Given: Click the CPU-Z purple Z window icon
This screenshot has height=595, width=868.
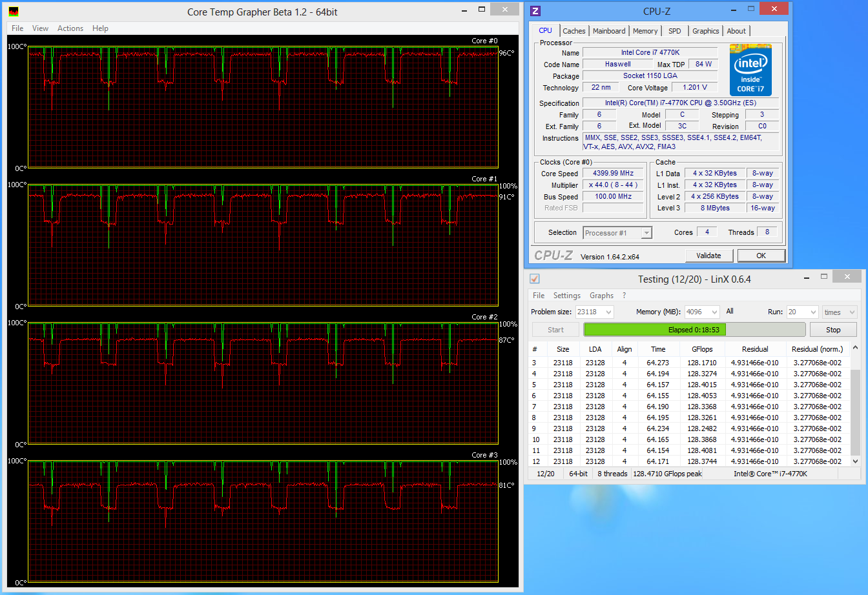Looking at the screenshot, I should 535,11.
